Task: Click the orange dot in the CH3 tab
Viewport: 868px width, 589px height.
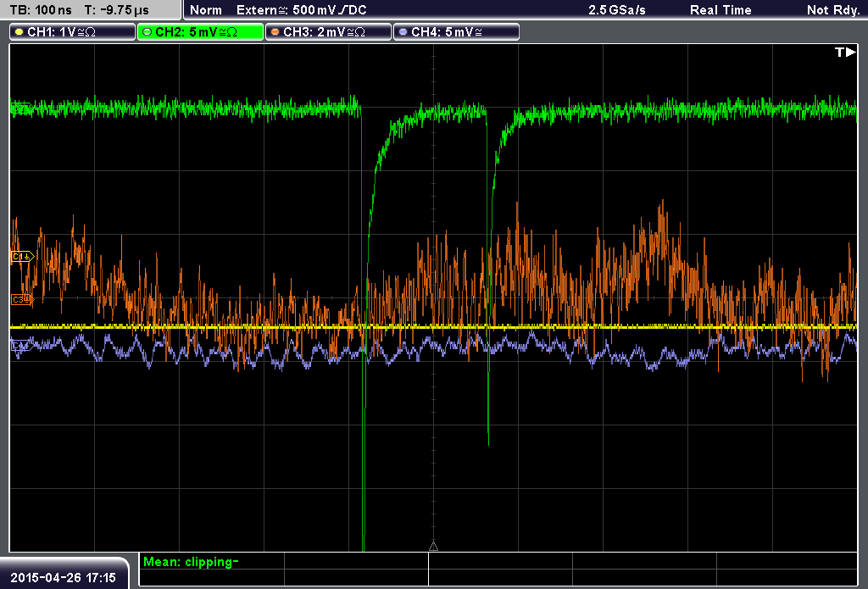Action: tap(275, 32)
